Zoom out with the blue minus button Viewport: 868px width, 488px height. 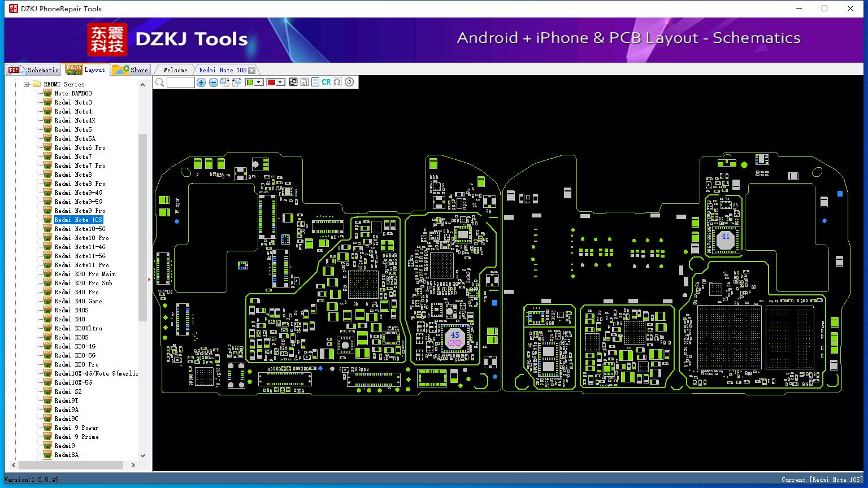click(213, 82)
